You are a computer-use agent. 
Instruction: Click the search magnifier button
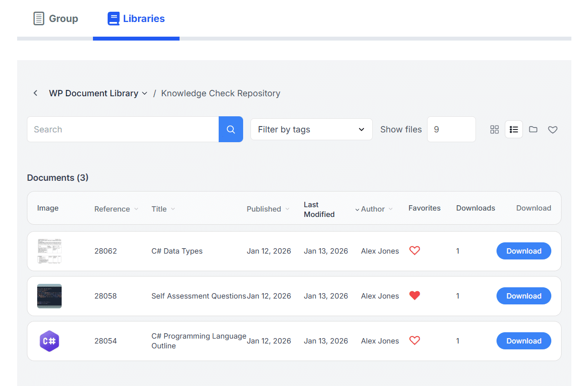click(231, 129)
